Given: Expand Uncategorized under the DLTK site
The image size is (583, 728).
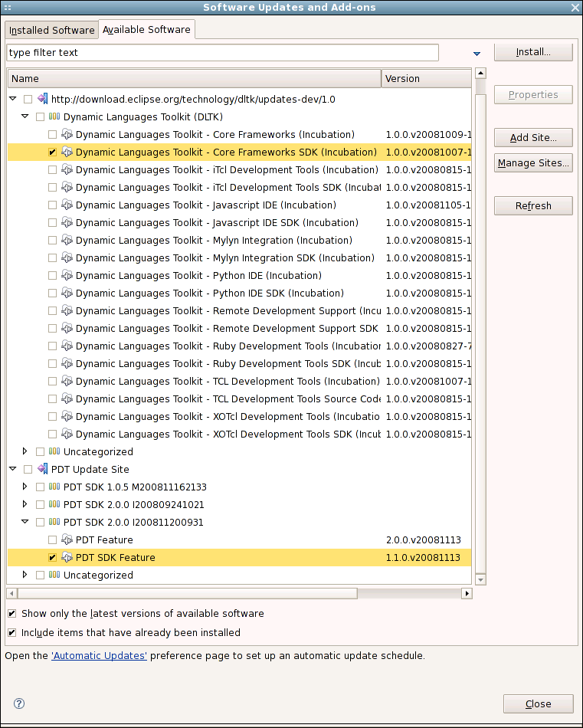Looking at the screenshot, I should pos(25,451).
